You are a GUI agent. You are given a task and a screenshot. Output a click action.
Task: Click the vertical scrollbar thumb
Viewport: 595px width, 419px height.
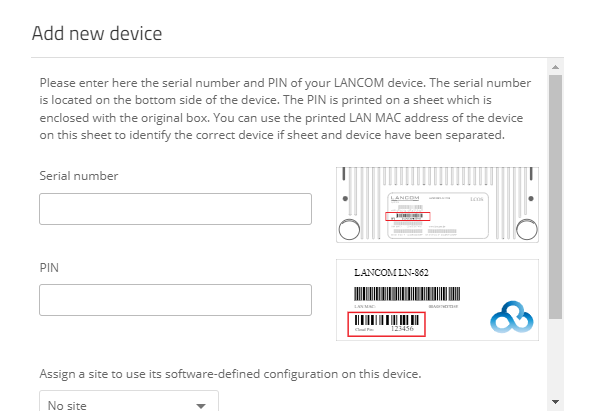(556, 197)
